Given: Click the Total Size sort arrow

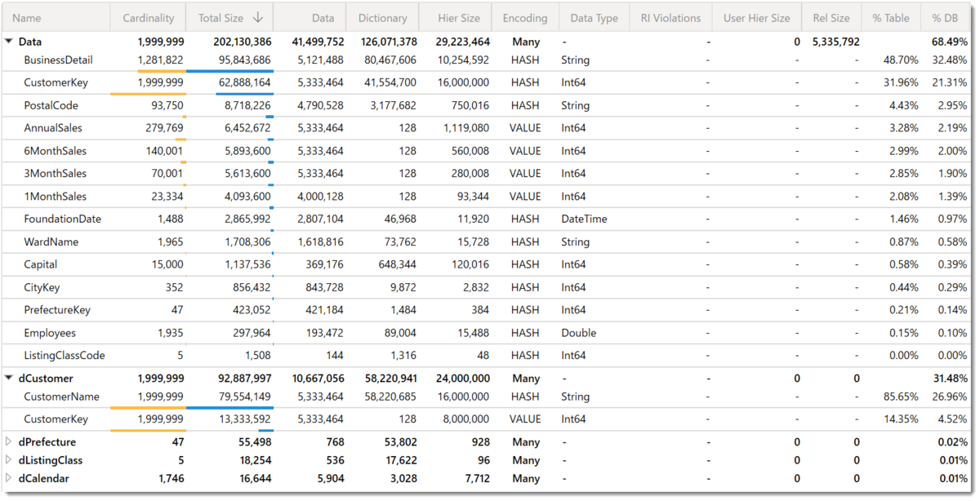Looking at the screenshot, I should pos(258,18).
